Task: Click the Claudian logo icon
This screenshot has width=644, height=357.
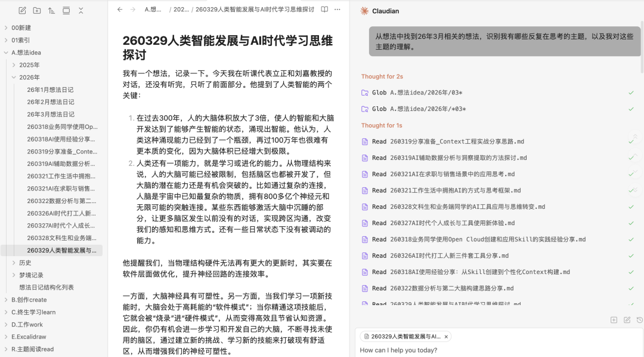Action: (x=364, y=11)
